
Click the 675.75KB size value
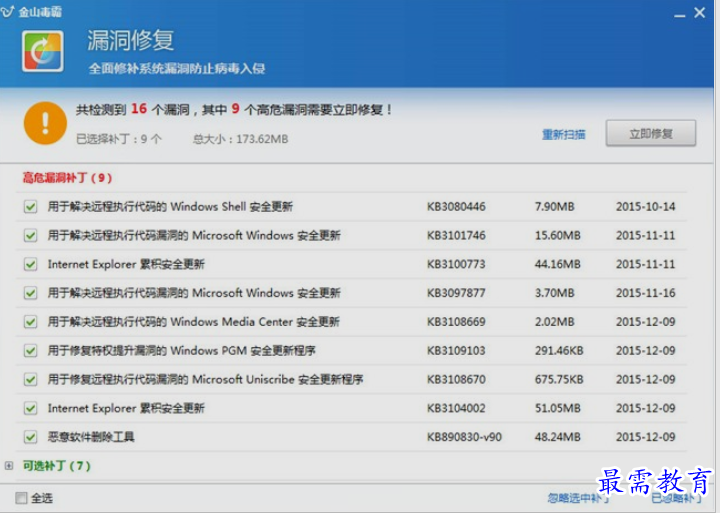[559, 380]
